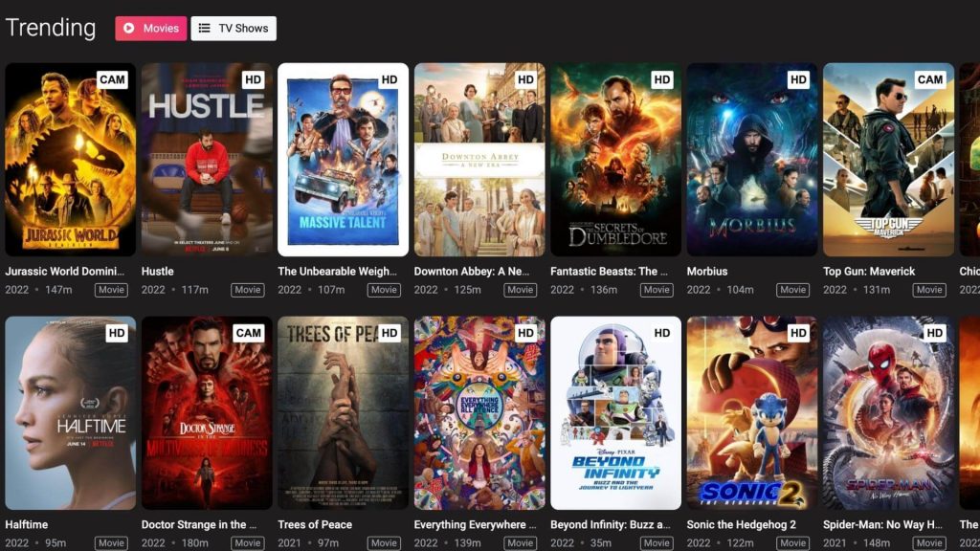The width and height of the screenshot is (980, 551).
Task: Click the HD badge on Secrets of Dumbledore poster
Action: (x=662, y=79)
